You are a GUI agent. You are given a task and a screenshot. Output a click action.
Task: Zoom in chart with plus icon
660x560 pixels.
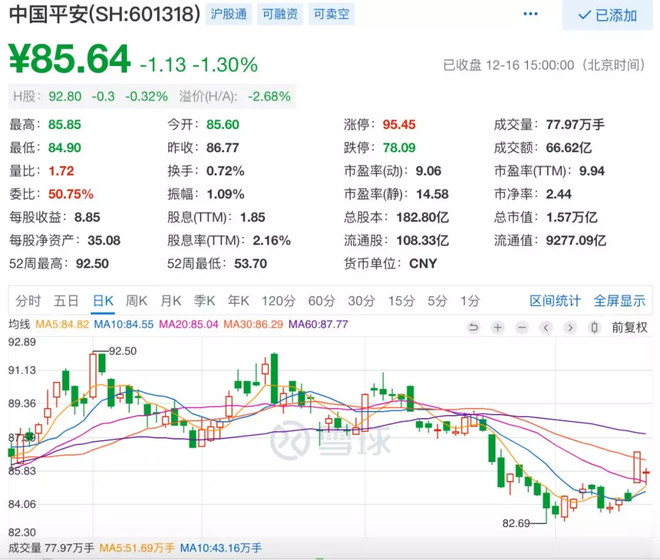coord(498,327)
